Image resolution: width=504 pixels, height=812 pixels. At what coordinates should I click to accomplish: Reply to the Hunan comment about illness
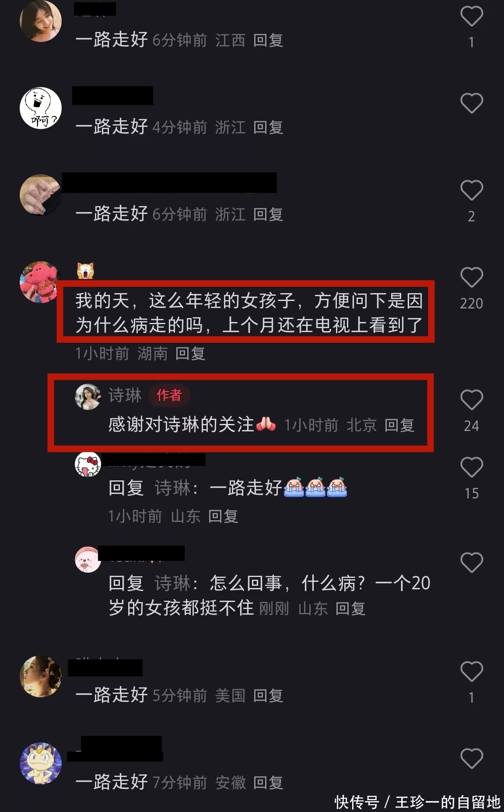190,353
